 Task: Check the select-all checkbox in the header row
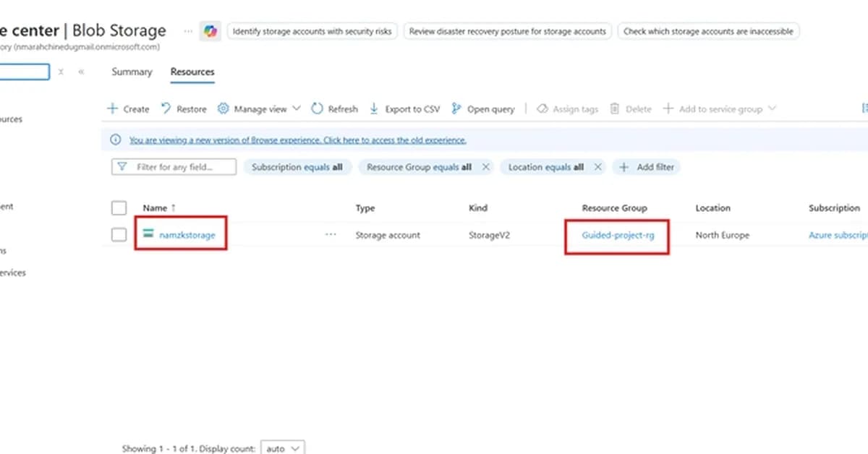[119, 207]
